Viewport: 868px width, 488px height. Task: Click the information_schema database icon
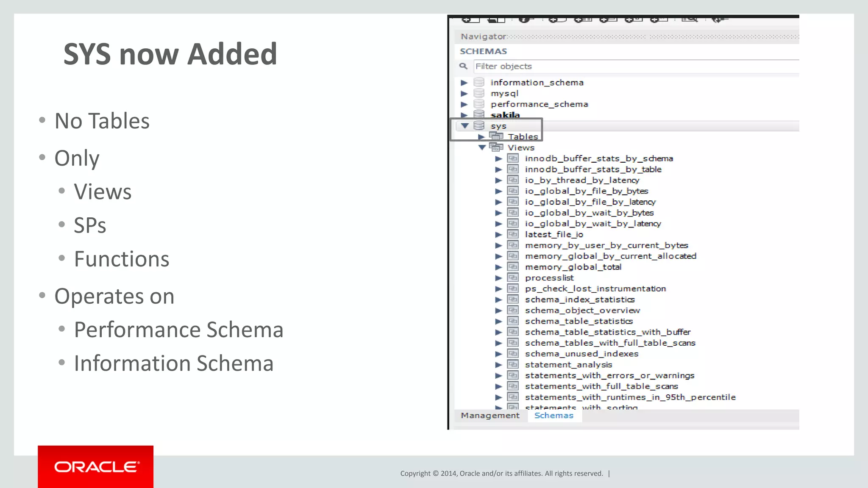(479, 82)
